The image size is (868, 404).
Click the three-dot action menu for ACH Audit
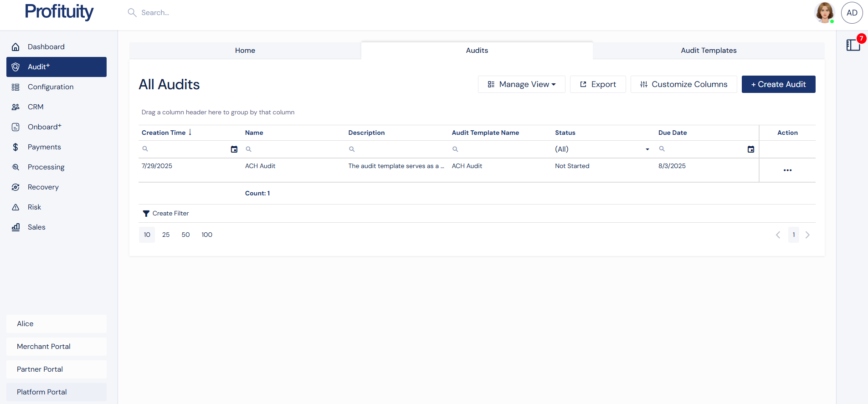[787, 170]
